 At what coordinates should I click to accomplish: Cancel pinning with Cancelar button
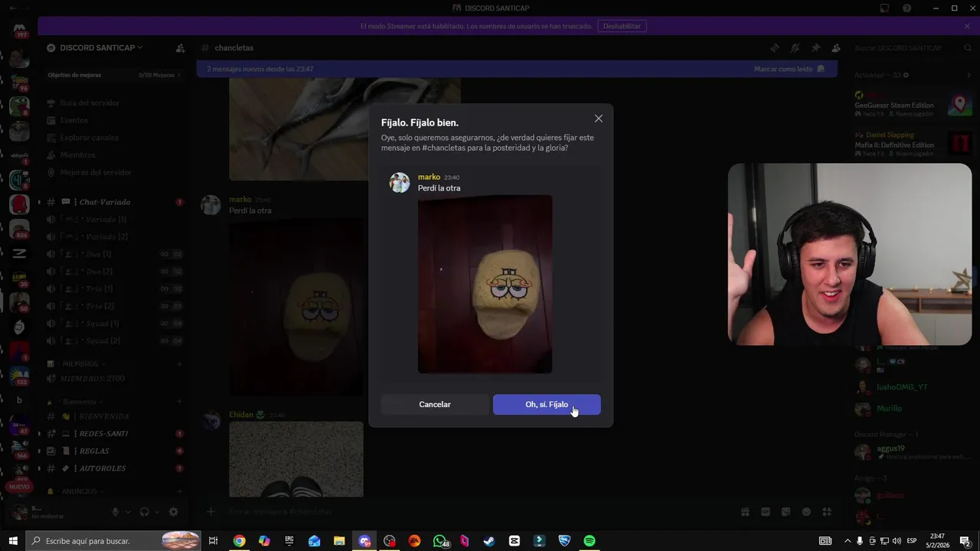tap(435, 404)
